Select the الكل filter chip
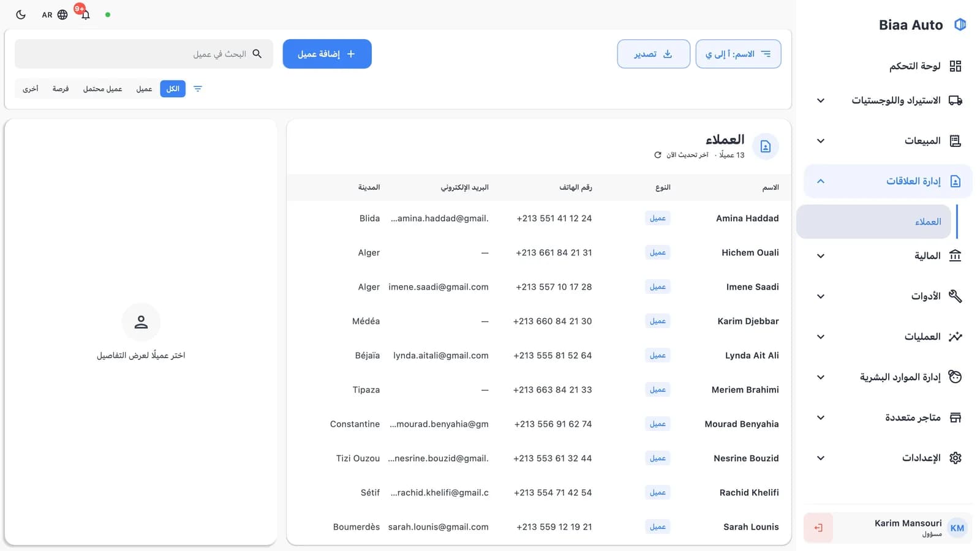This screenshot has width=980, height=551. [x=173, y=89]
